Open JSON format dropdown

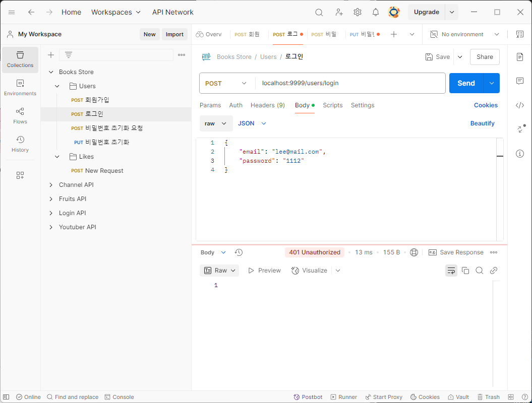(252, 124)
